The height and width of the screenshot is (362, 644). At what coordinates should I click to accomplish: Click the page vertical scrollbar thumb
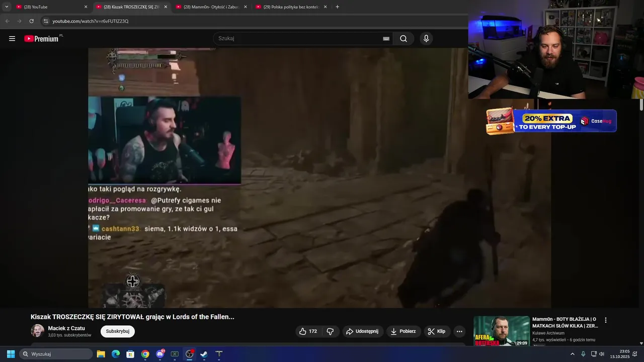pos(641,105)
